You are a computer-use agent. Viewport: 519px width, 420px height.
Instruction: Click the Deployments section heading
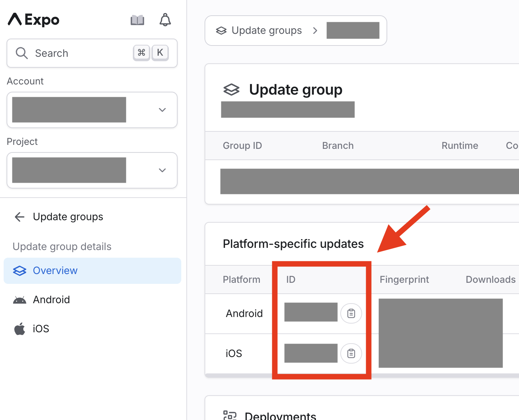(280, 416)
